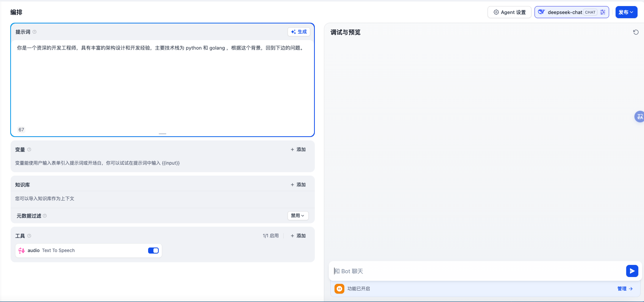Screen dimensions: 644x302
Task: Click the help icon beside 变量
Action: coord(29,149)
